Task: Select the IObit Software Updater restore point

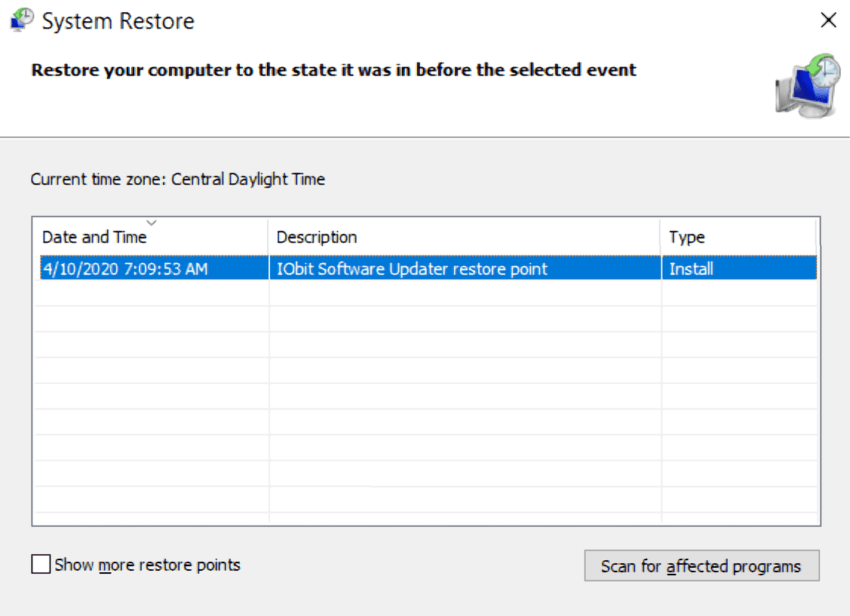Action: (412, 268)
